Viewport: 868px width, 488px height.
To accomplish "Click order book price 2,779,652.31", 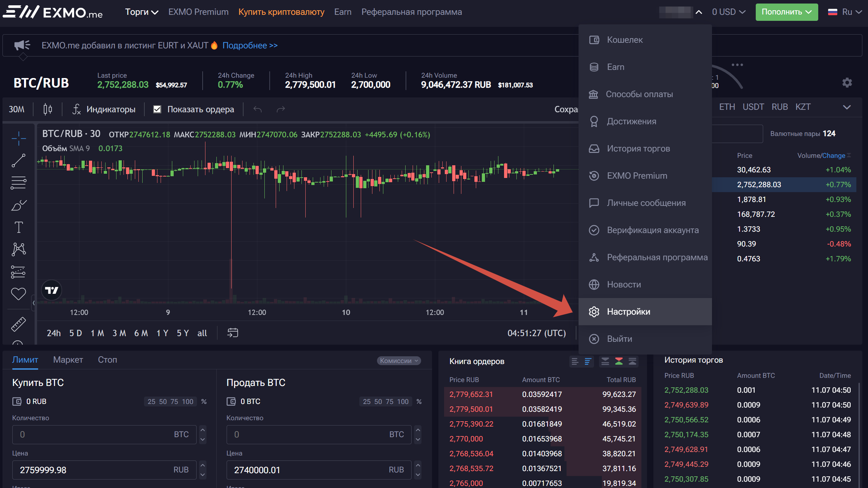I will (x=471, y=394).
